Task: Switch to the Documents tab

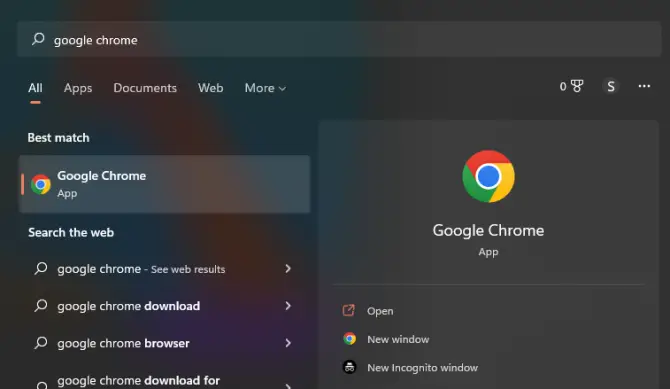Action: (x=145, y=88)
